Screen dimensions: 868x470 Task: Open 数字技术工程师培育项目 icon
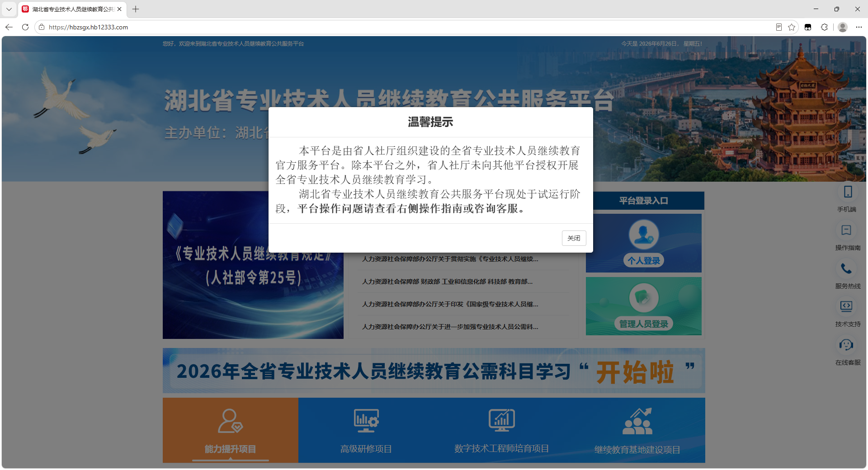click(x=502, y=420)
